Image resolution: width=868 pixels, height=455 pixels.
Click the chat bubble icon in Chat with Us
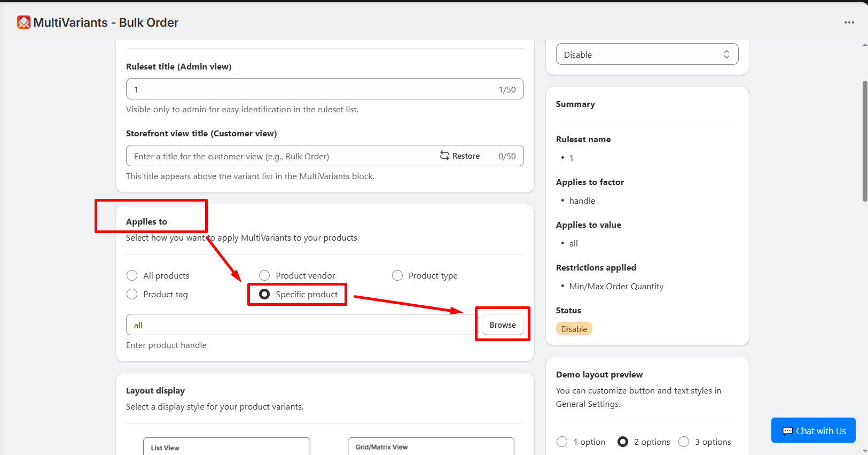[x=787, y=431]
